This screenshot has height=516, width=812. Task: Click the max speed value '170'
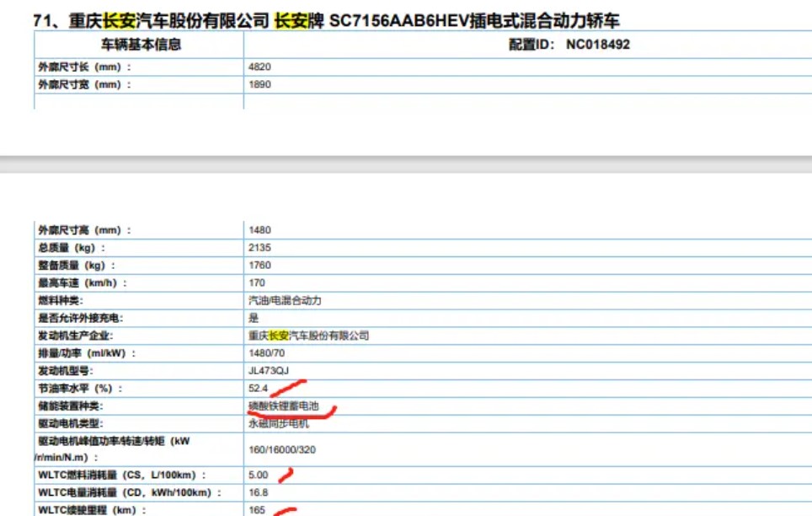click(x=257, y=283)
